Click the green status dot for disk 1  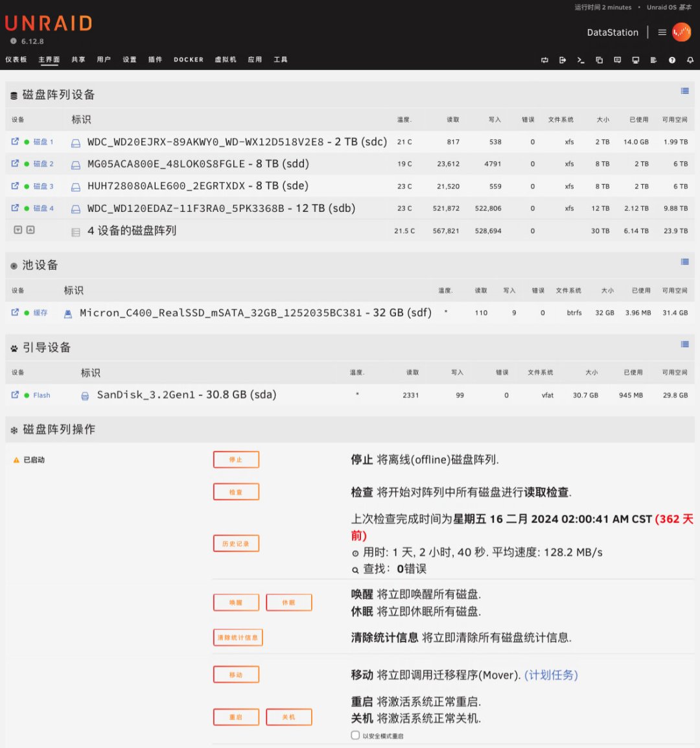tap(27, 142)
